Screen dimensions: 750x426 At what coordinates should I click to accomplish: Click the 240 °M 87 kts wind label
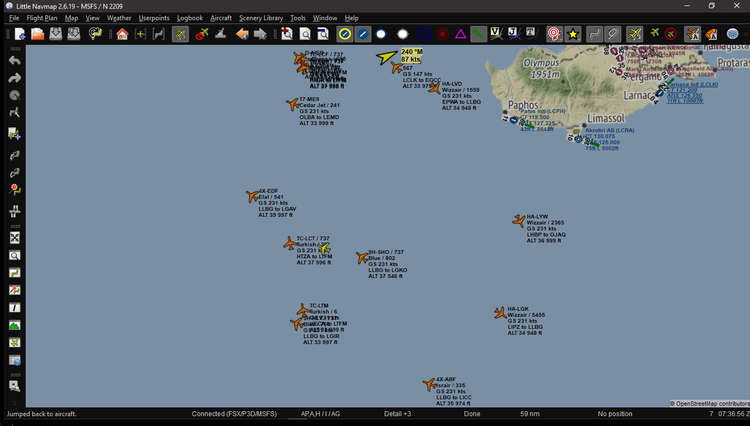(x=411, y=55)
